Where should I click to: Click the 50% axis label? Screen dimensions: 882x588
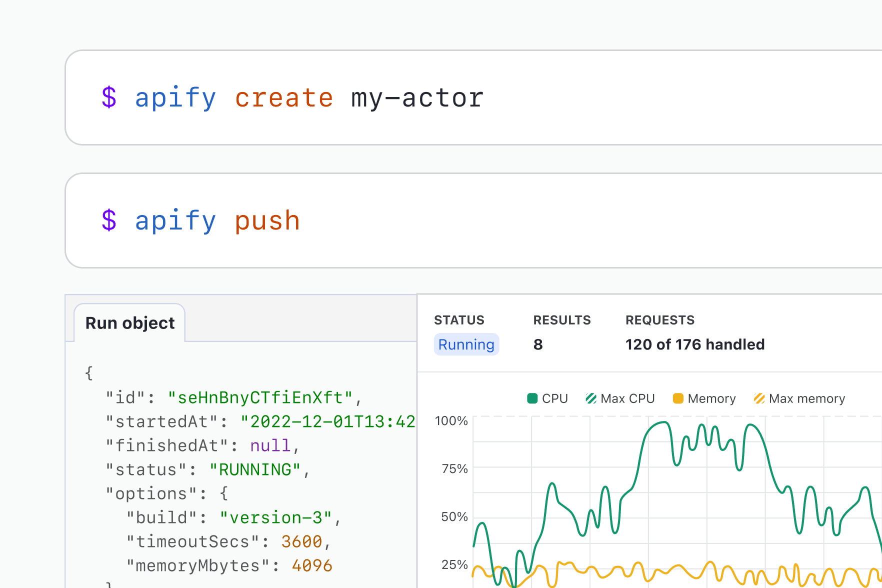point(454,517)
